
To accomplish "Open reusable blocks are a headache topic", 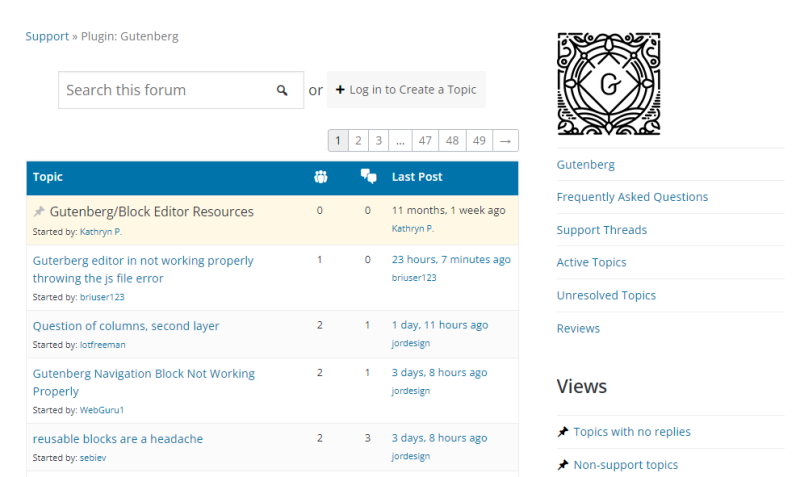I will click(x=118, y=439).
